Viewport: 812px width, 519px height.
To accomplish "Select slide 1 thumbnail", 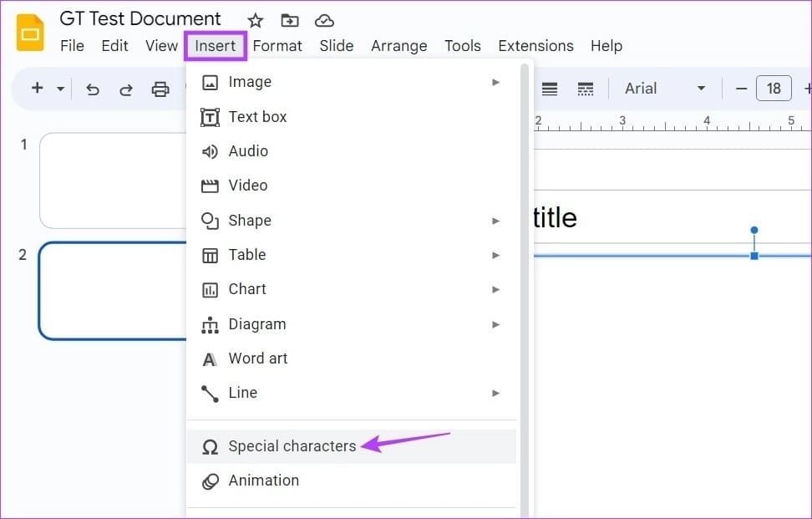I will (112, 180).
